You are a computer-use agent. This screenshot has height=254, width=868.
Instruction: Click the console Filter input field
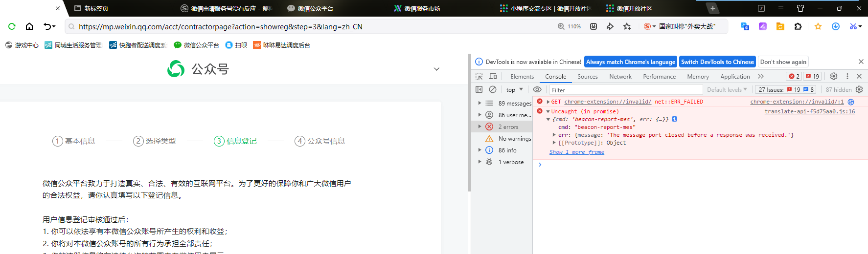[x=626, y=90]
